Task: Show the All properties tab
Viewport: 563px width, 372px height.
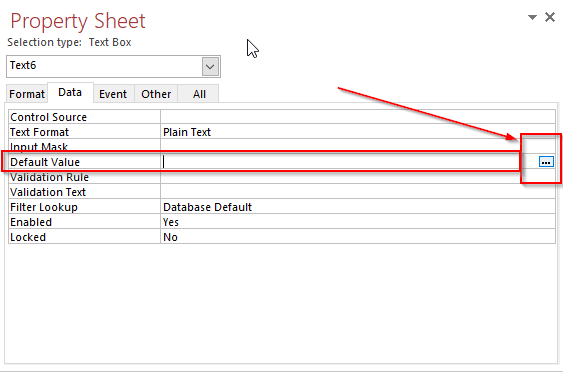Action: pyautogui.click(x=199, y=94)
